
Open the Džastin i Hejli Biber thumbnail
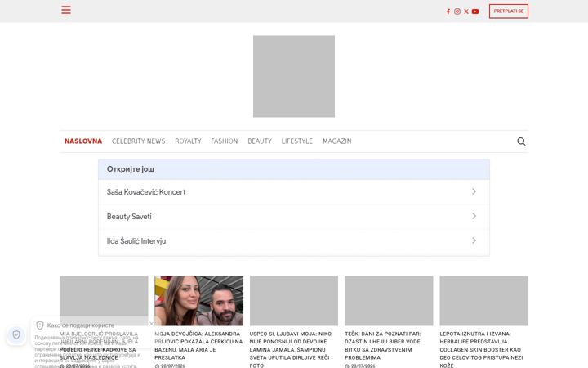(x=389, y=301)
